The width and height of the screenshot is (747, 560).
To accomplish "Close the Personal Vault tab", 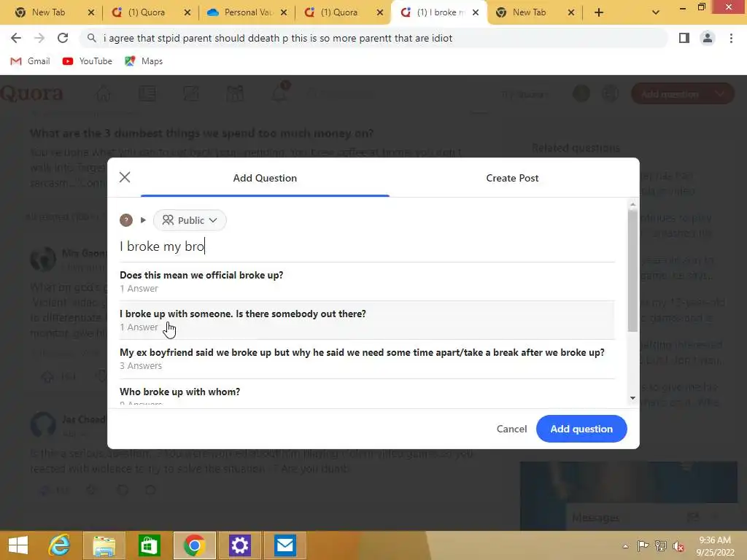I will [284, 13].
